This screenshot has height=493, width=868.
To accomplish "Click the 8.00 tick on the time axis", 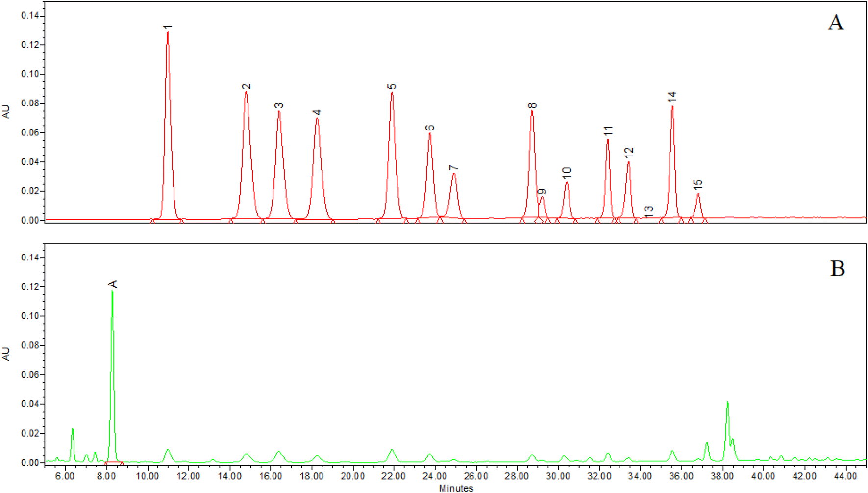I will (106, 476).
